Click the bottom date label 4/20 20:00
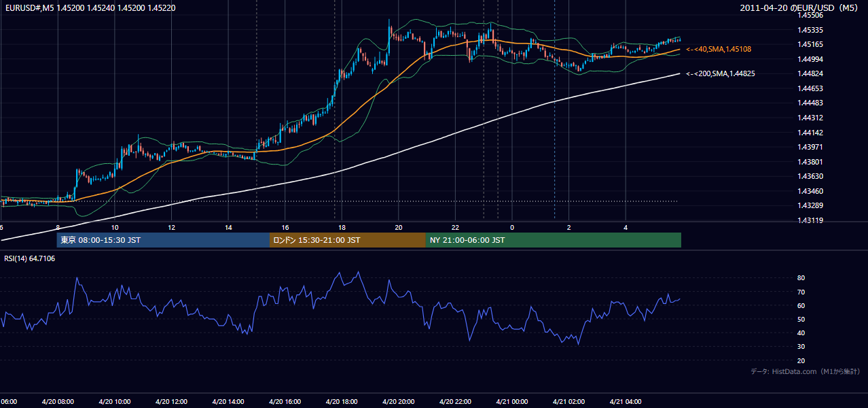This screenshot has height=408, width=868. tap(398, 401)
